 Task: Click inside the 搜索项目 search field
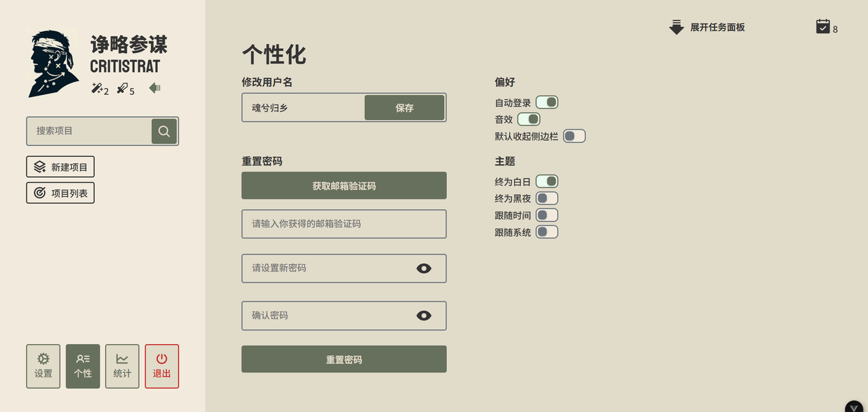88,131
